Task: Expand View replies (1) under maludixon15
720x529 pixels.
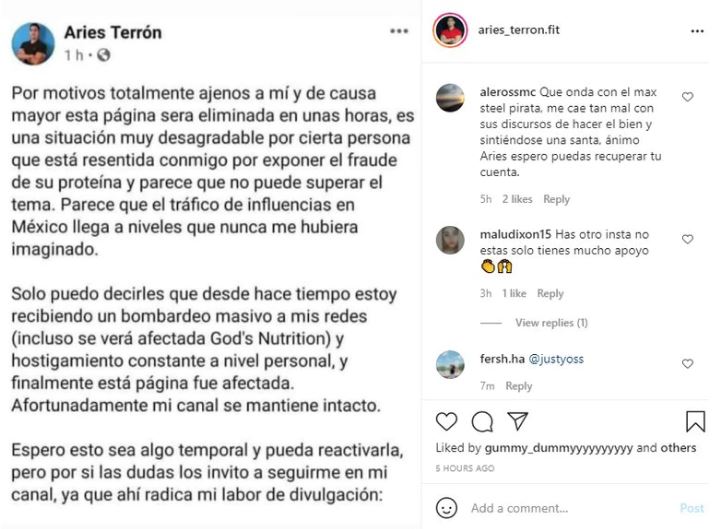Action: click(551, 323)
